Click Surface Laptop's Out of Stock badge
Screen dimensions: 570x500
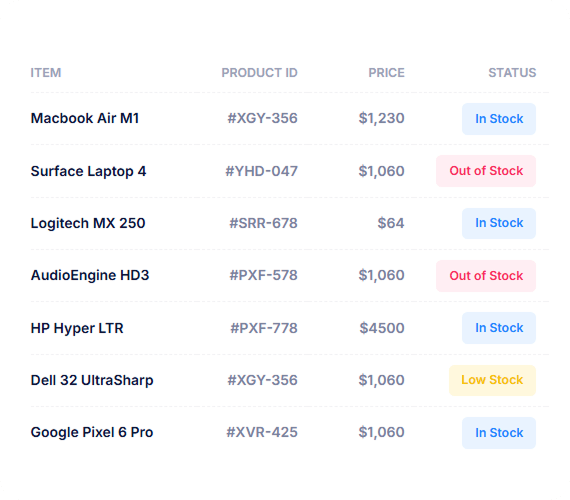(486, 171)
